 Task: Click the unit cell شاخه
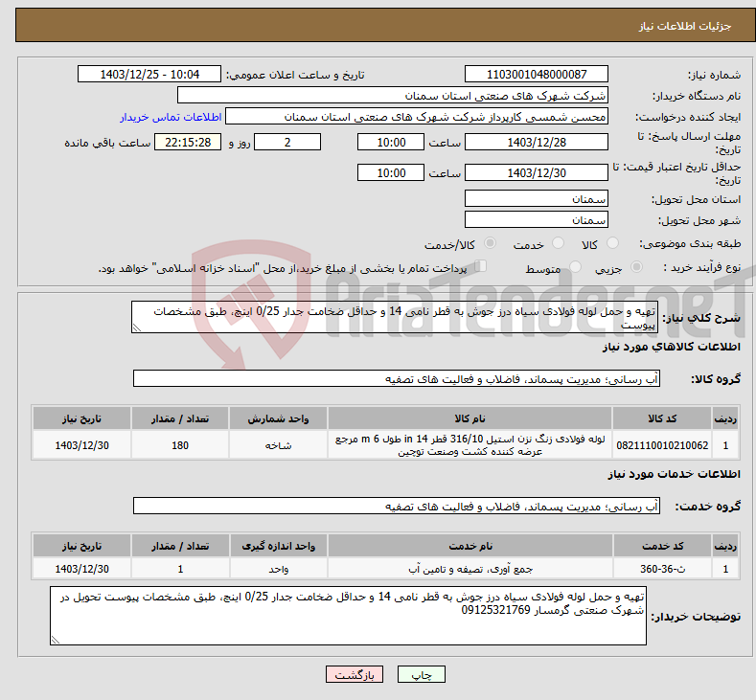(x=278, y=444)
